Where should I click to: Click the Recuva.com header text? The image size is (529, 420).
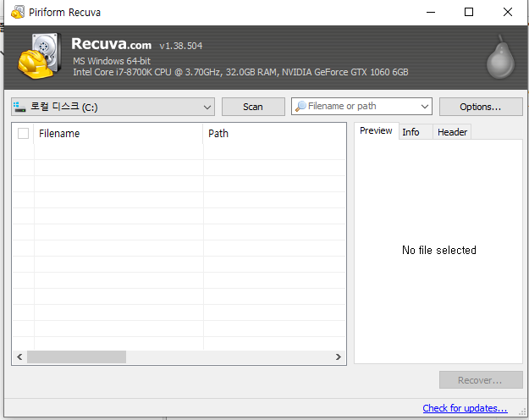(x=112, y=44)
